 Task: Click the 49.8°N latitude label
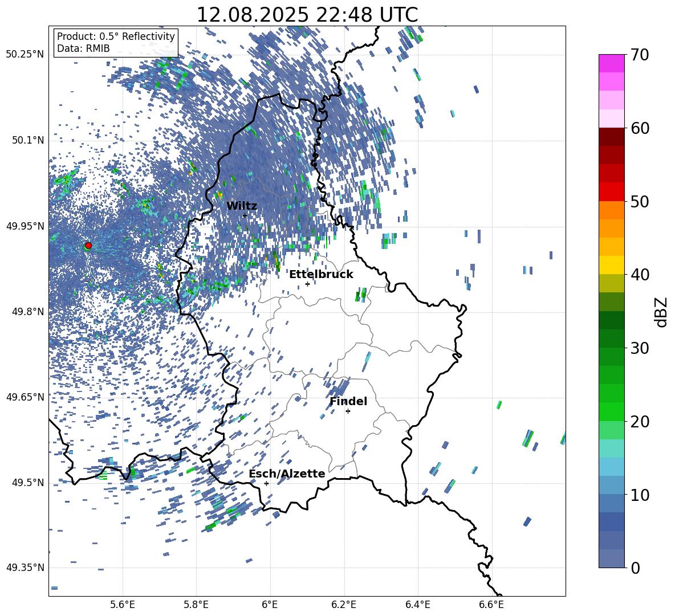27,312
